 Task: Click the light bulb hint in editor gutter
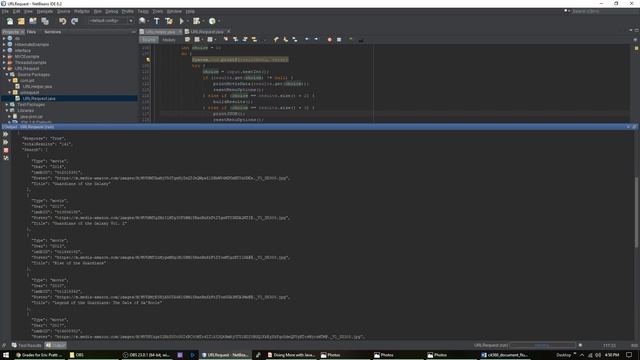point(148,60)
